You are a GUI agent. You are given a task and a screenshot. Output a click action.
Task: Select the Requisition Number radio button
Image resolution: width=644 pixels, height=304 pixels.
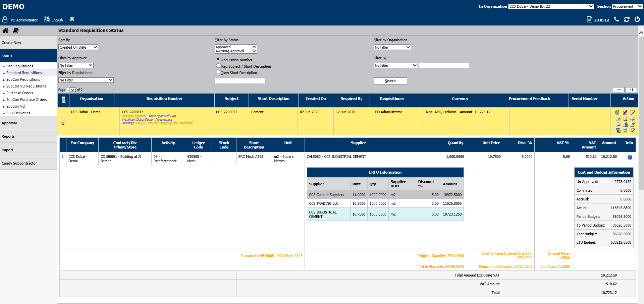[x=218, y=59]
